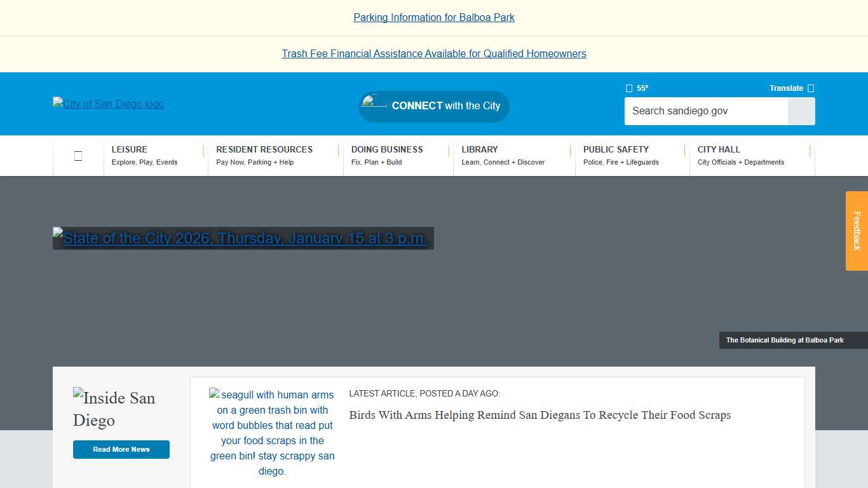Open the Birds With Arms article headline
868x488 pixels.
tap(539, 415)
